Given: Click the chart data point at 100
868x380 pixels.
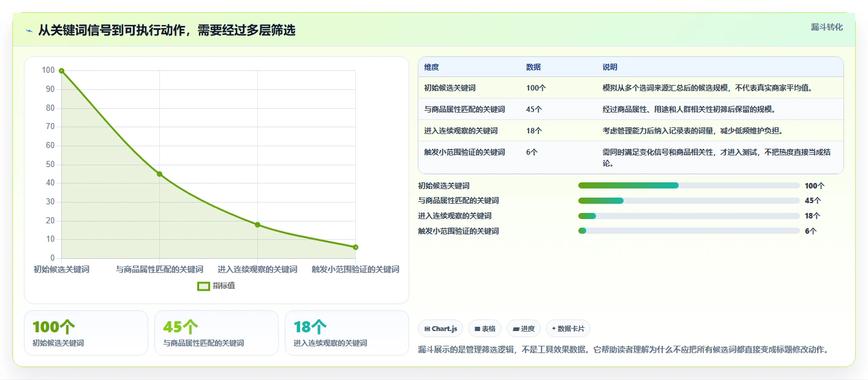Looking at the screenshot, I should coord(61,71).
